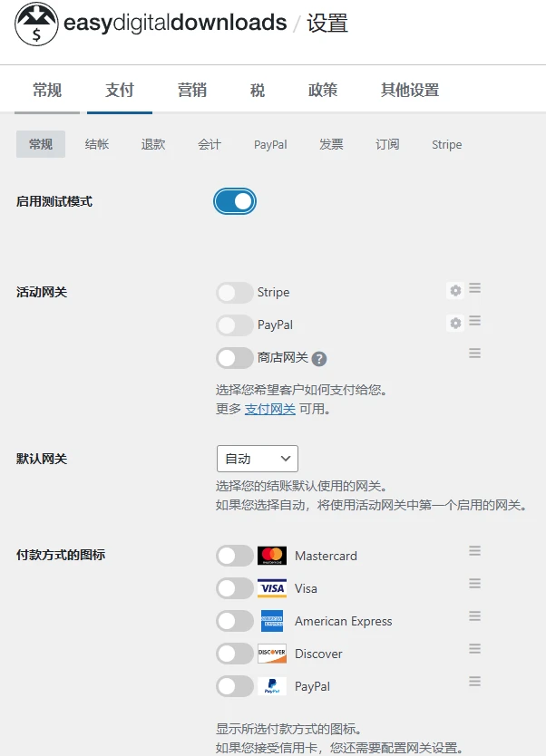
Task: Click the 默认网关 label
Action: [x=42, y=459]
